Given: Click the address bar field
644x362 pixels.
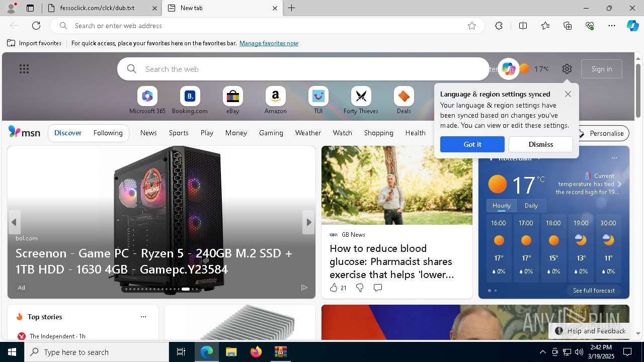Looking at the screenshot, I should pos(267,26).
